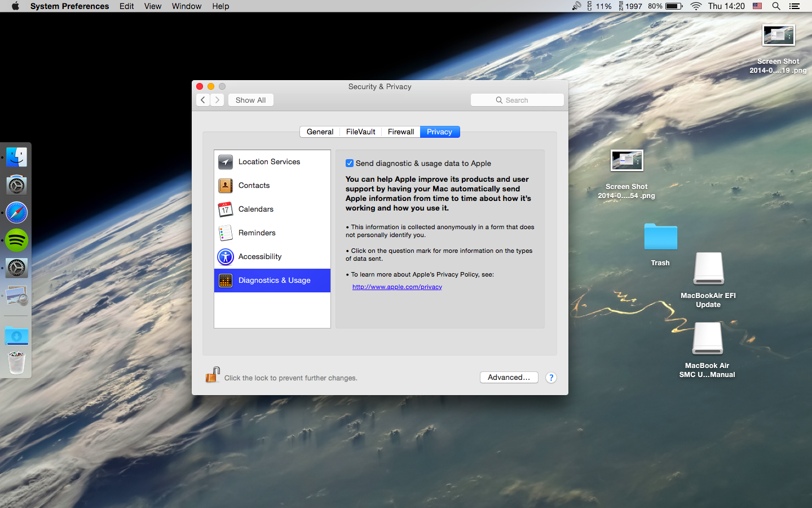Open the Window menu
Viewport: 812px width, 508px height.
click(x=186, y=6)
